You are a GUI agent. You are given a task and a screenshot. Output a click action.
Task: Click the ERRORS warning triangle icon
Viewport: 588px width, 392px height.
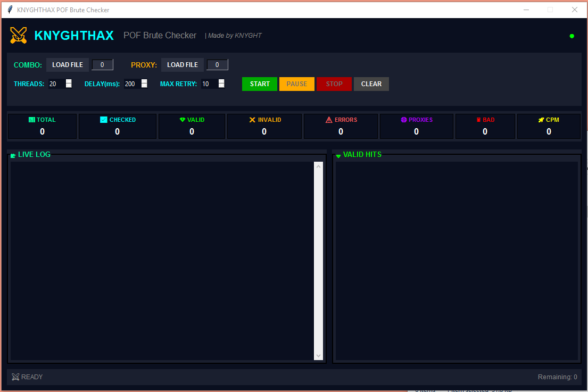tap(329, 120)
